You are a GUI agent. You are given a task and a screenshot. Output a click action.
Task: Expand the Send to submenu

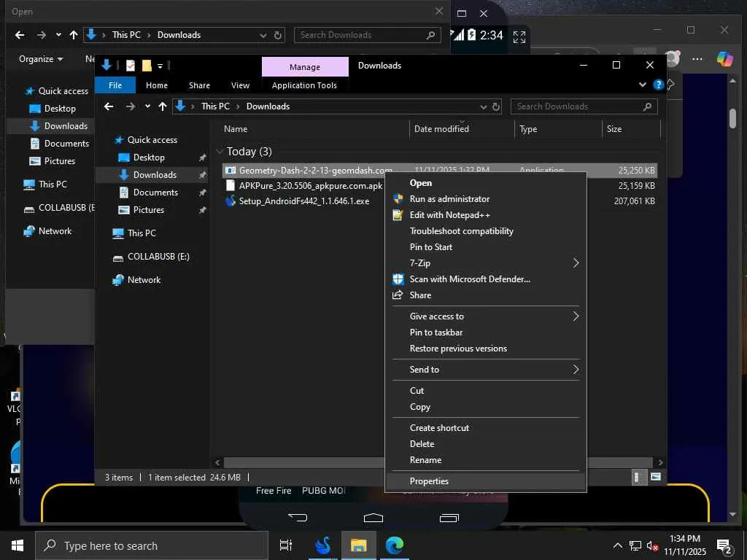coord(485,370)
